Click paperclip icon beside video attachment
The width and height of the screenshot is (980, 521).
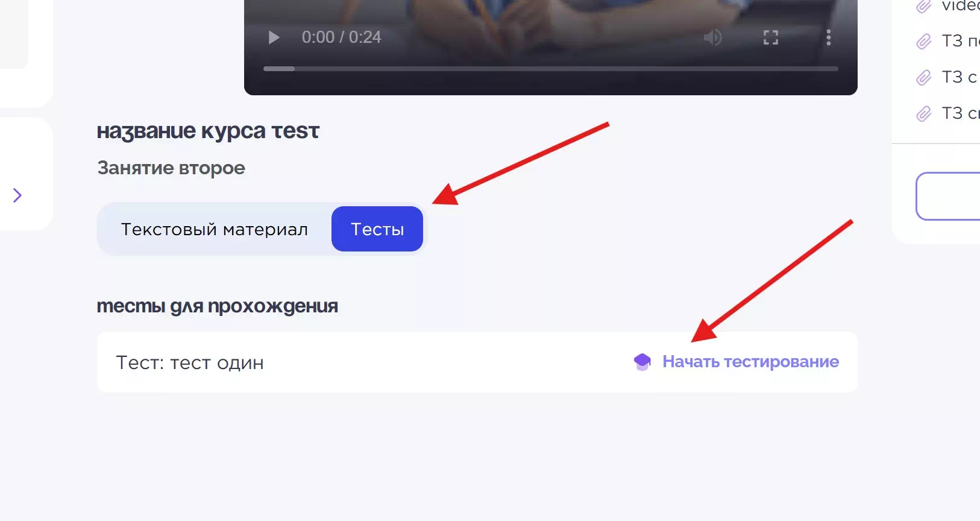coord(923,5)
